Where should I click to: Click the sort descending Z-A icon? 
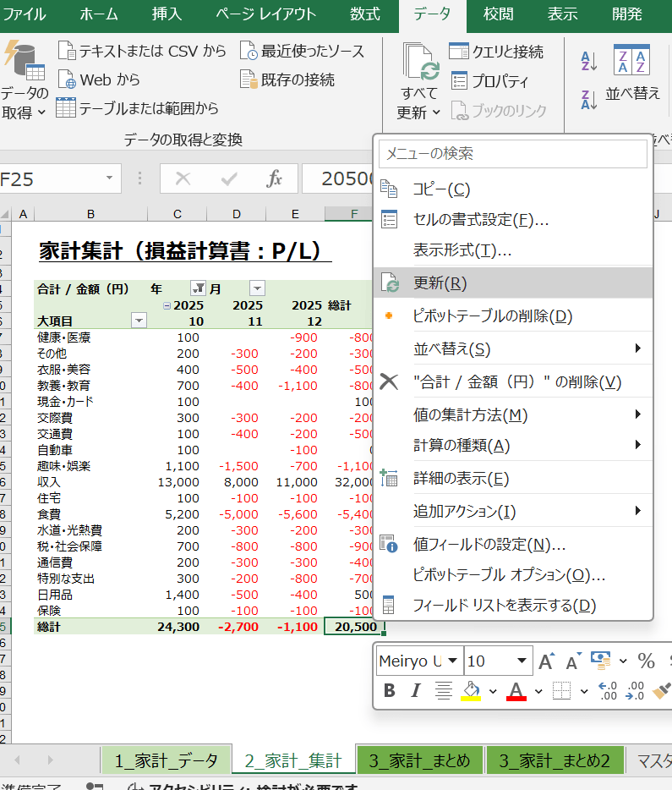tap(588, 99)
